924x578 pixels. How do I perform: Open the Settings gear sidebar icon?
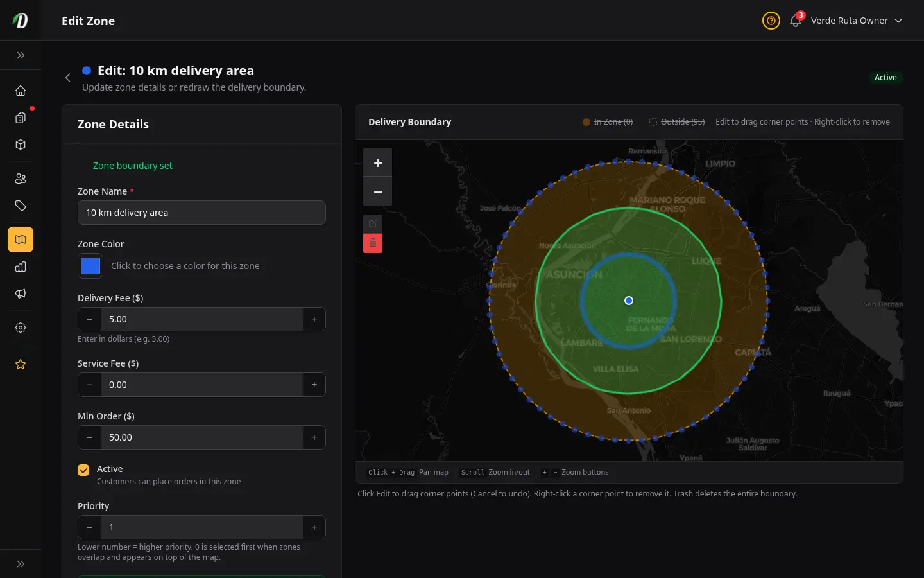[21, 328]
